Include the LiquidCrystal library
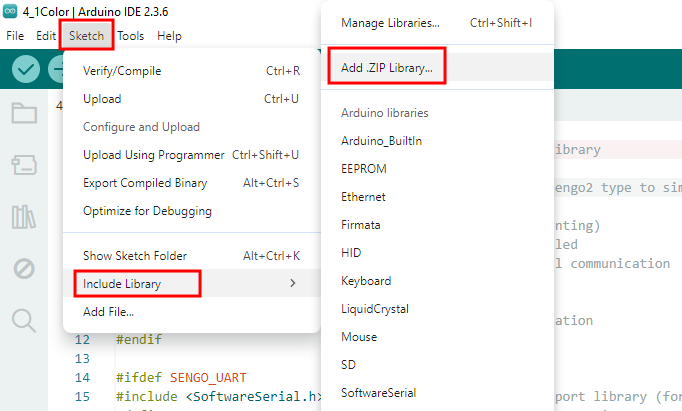 437,309
